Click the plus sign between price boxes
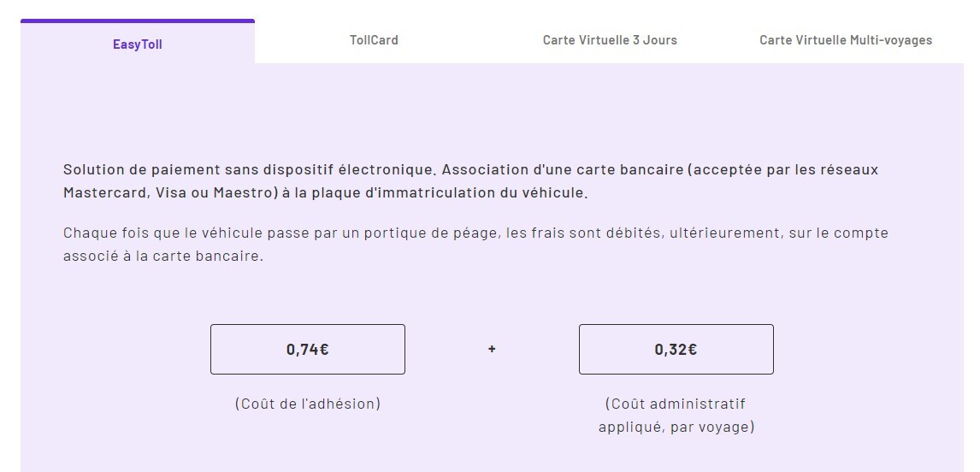 [x=492, y=349]
